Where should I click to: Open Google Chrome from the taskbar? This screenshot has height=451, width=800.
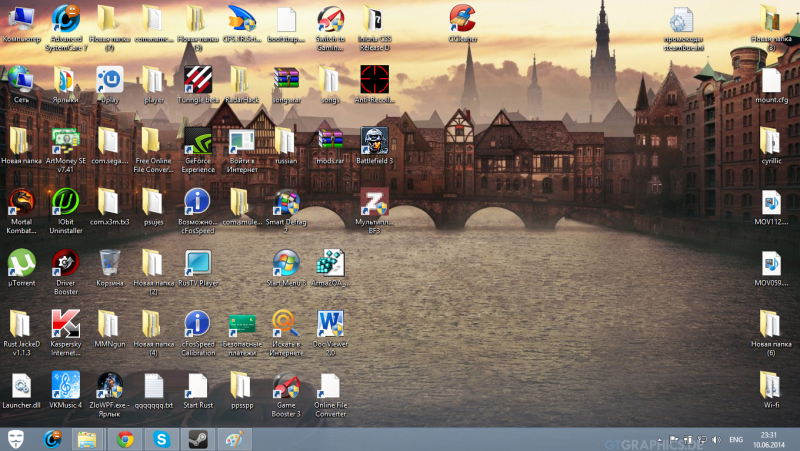(x=125, y=439)
